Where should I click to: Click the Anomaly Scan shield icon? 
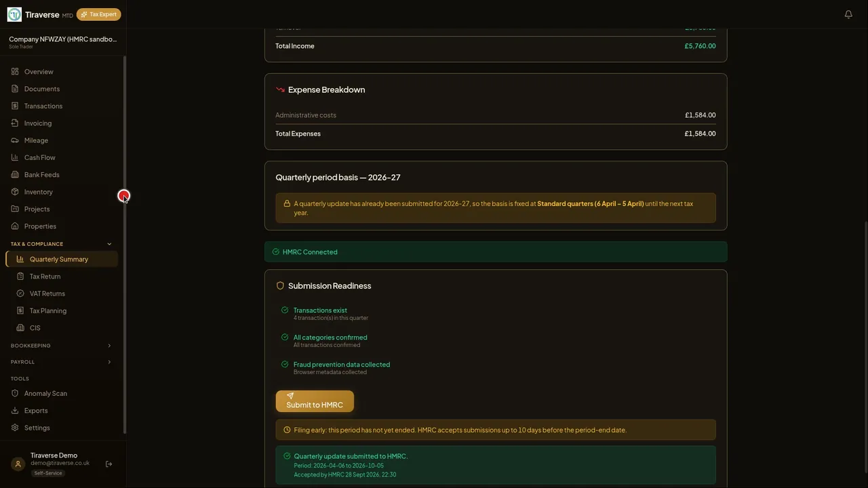[15, 393]
